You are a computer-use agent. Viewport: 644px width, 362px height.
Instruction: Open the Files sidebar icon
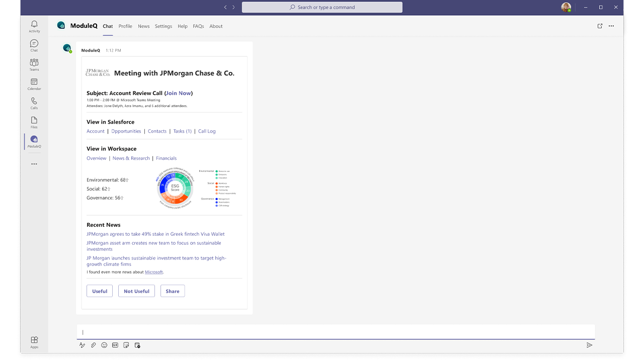point(34,122)
